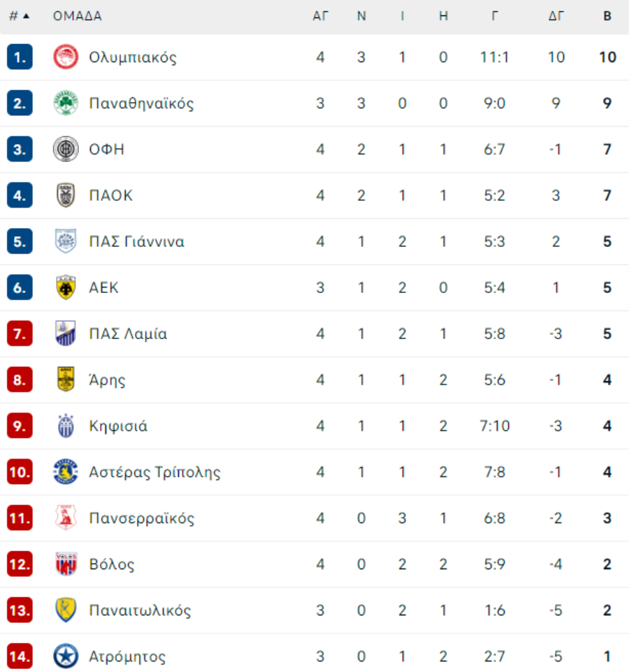Open the Πανσερραϊκός team link
629x672 pixels.
click(x=141, y=518)
